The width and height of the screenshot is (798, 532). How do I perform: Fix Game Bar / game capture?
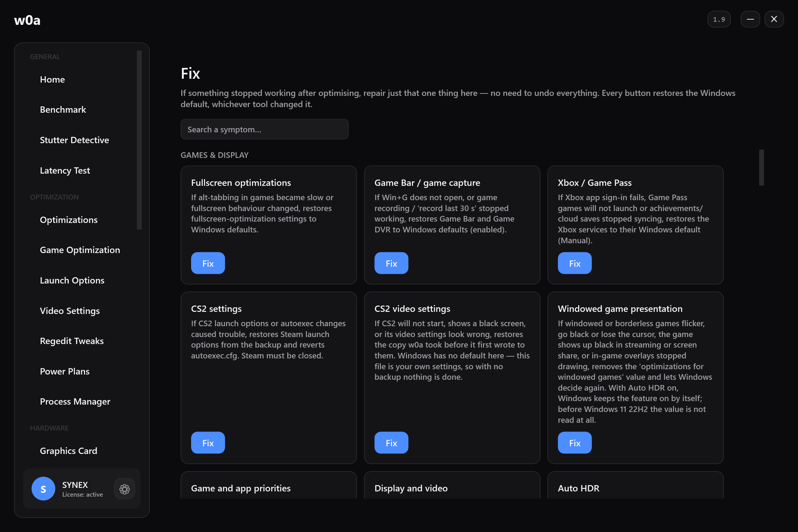(x=391, y=263)
